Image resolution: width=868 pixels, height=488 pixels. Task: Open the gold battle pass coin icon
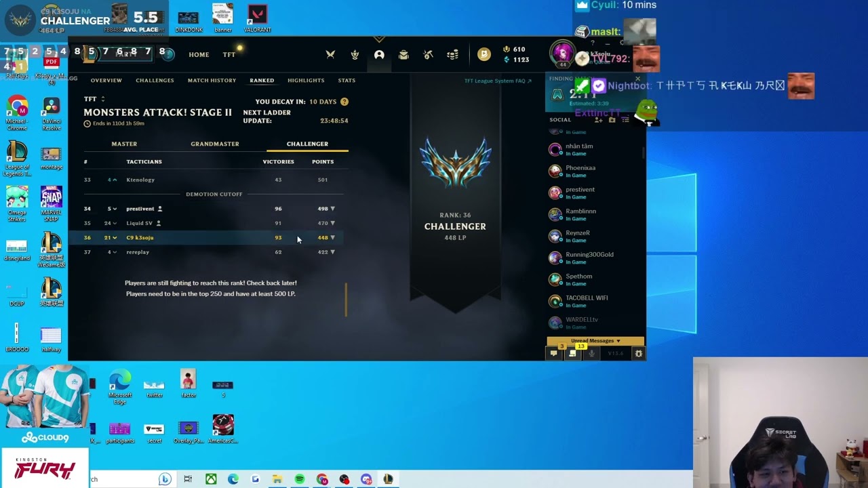484,55
